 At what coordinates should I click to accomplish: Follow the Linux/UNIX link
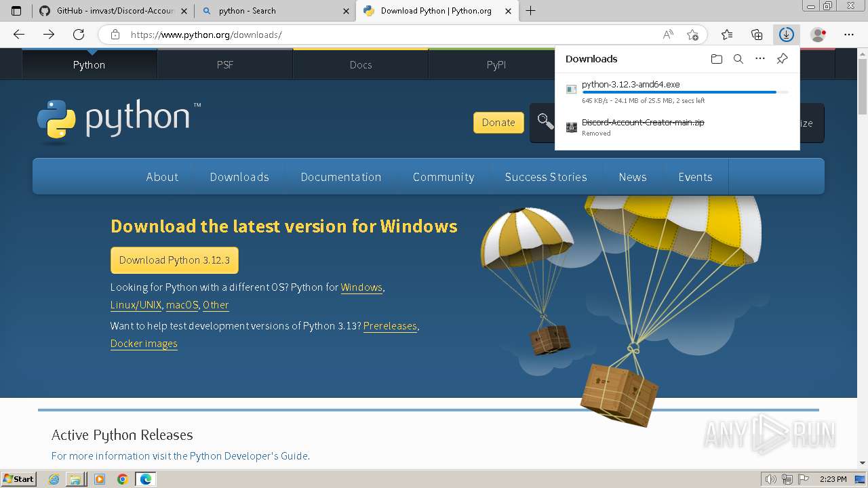coord(136,305)
